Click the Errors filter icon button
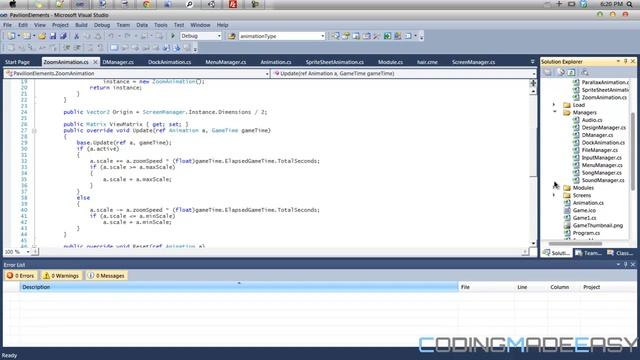This screenshot has height=360, width=640. click(x=10, y=276)
